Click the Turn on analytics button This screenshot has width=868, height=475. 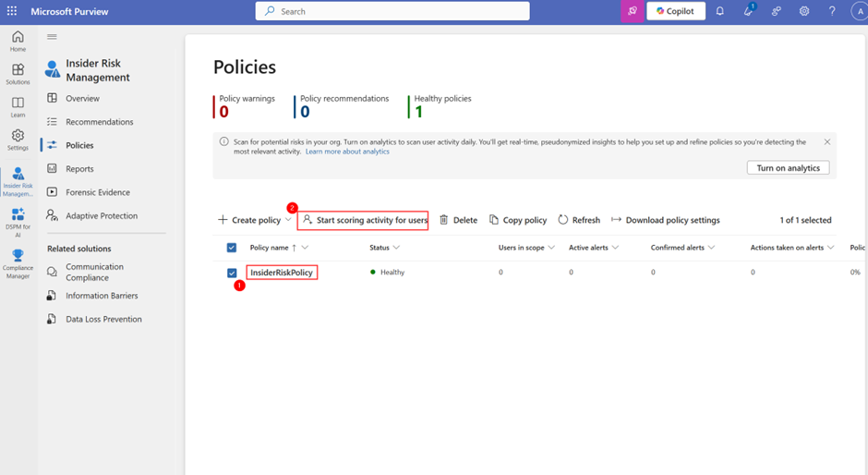789,168
